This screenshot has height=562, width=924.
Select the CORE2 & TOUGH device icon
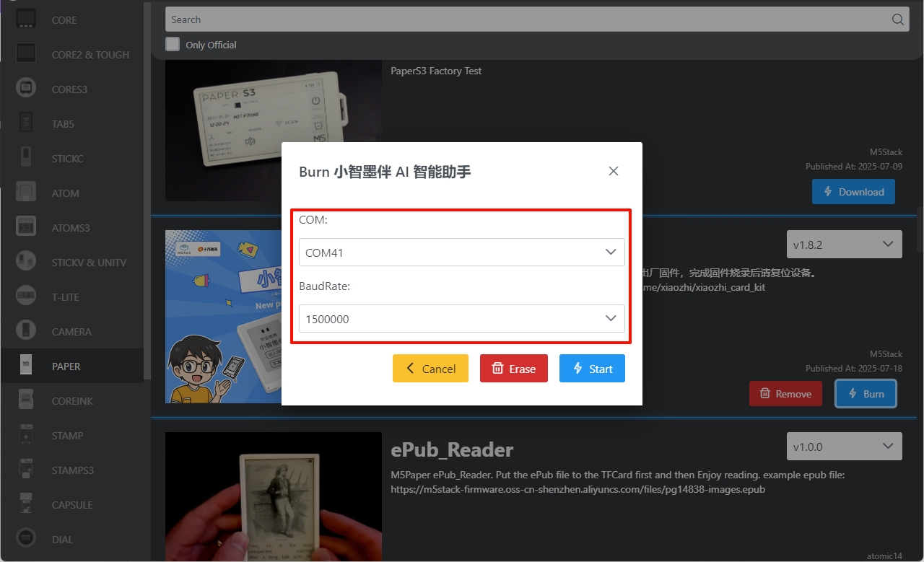pyautogui.click(x=26, y=54)
